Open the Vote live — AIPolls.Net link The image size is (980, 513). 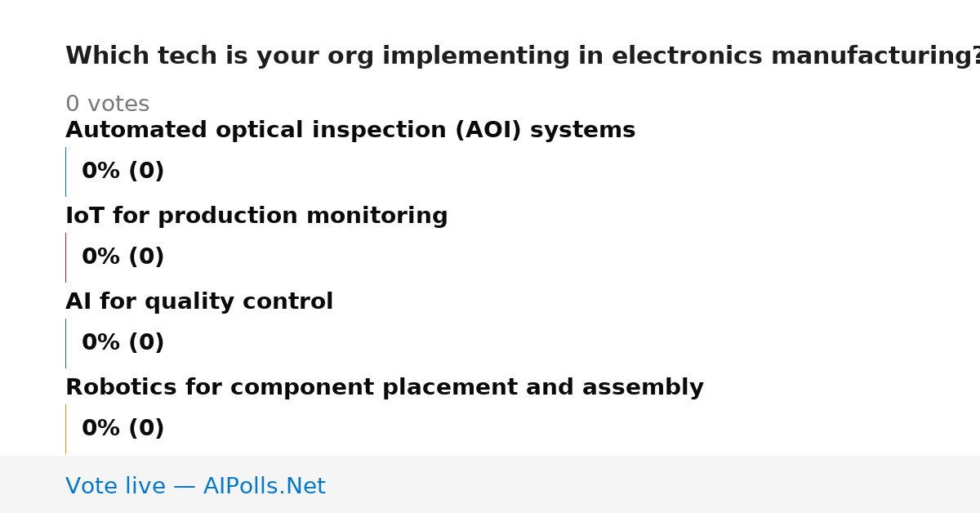[195, 487]
